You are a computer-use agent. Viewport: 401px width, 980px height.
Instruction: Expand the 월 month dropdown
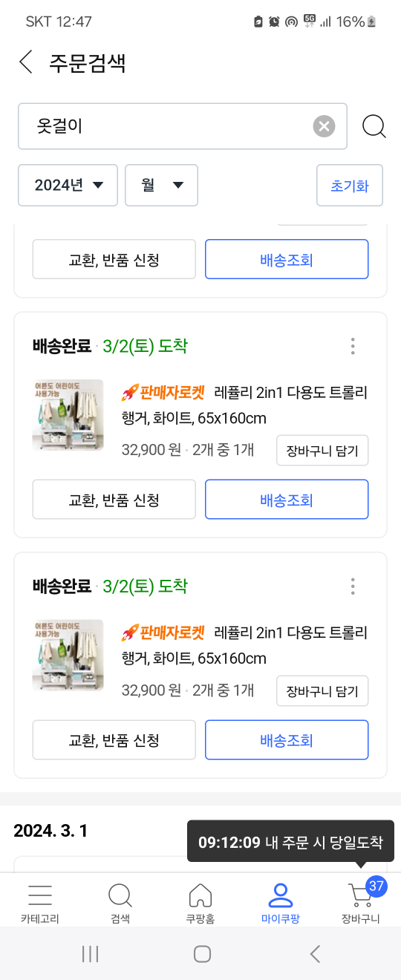click(162, 185)
